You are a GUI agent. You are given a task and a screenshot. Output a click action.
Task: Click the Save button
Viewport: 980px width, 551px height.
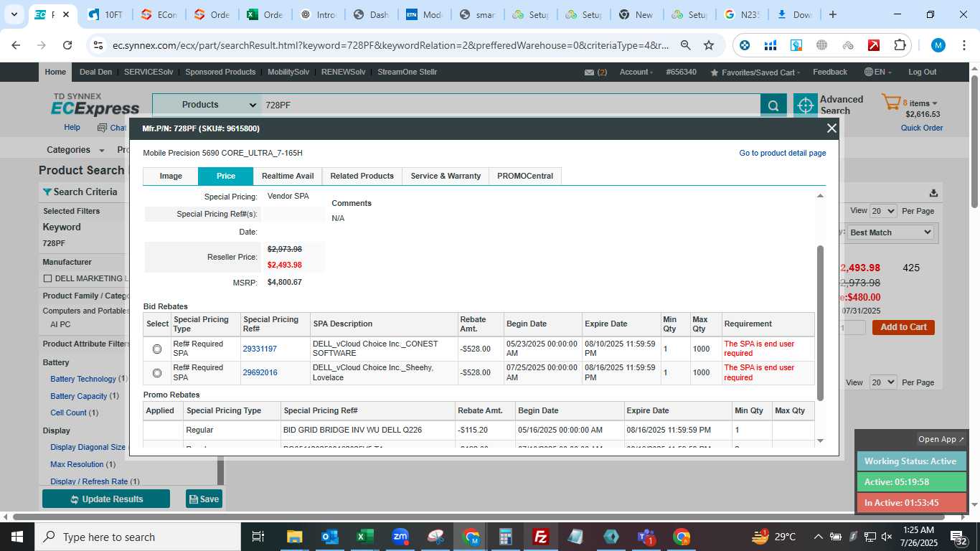[204, 499]
